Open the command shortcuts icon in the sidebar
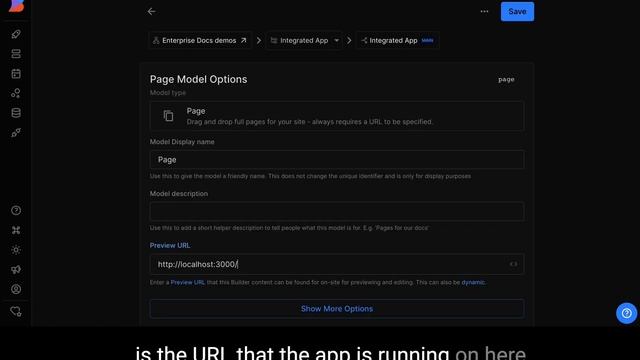Viewport: 640px width, 360px height. 16,230
